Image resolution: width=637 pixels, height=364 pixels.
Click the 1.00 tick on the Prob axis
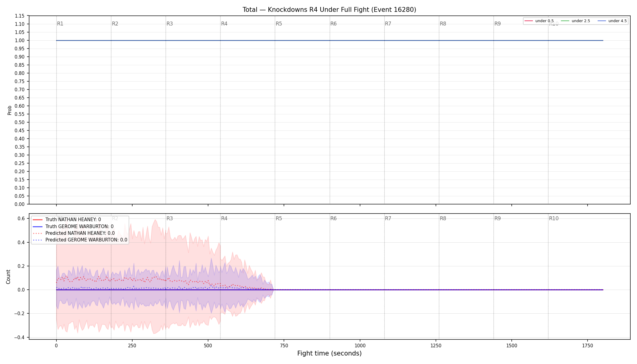coord(20,41)
